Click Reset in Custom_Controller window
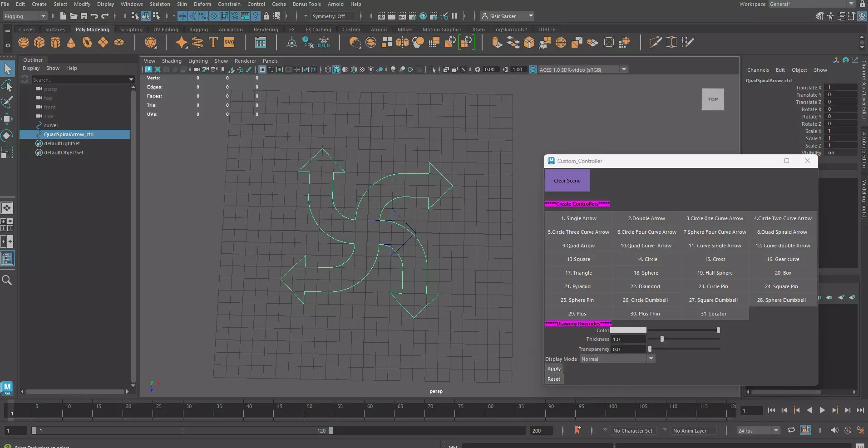 click(x=554, y=379)
